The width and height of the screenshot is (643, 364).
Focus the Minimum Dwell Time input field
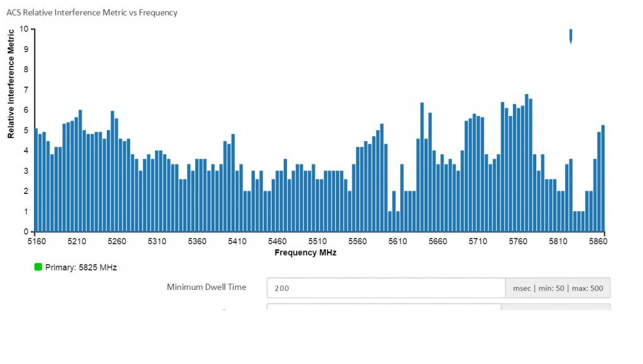pos(386,288)
